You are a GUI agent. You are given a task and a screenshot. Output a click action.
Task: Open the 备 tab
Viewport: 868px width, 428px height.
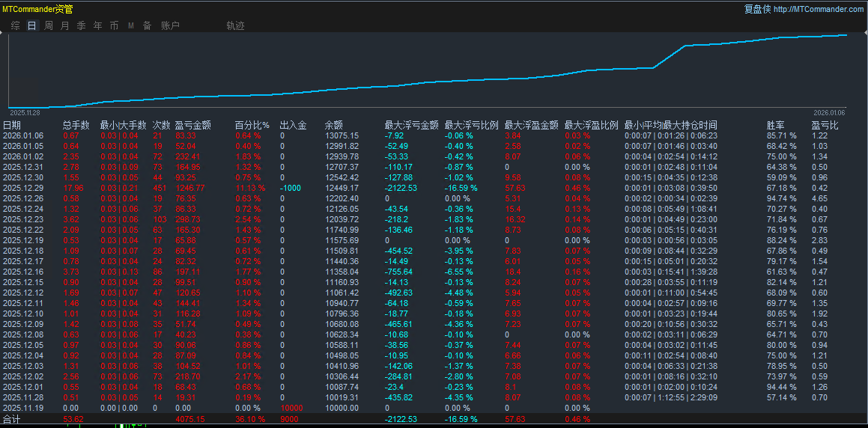(148, 25)
